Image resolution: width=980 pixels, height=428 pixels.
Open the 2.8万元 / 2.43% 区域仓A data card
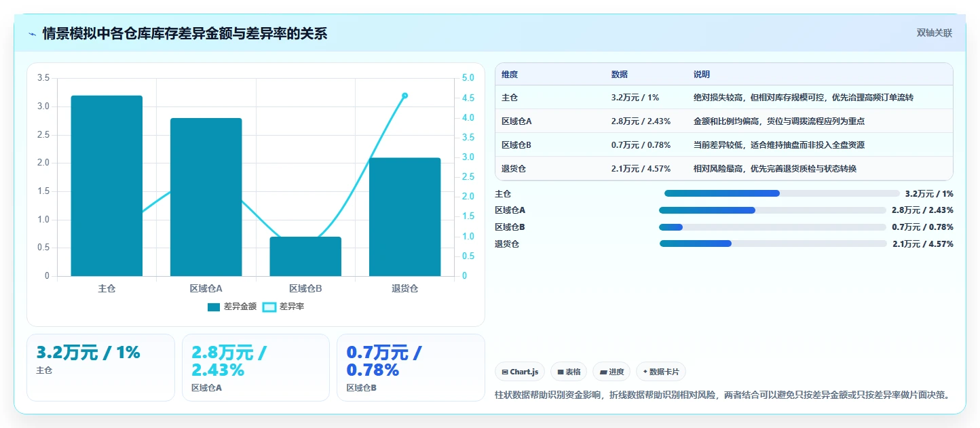[256, 368]
